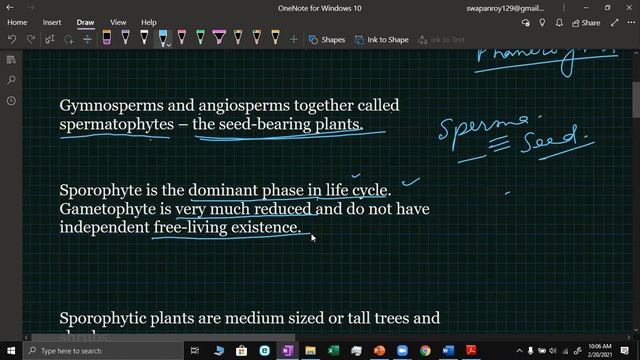Toggle Ink to Shape conversion

[x=382, y=40]
